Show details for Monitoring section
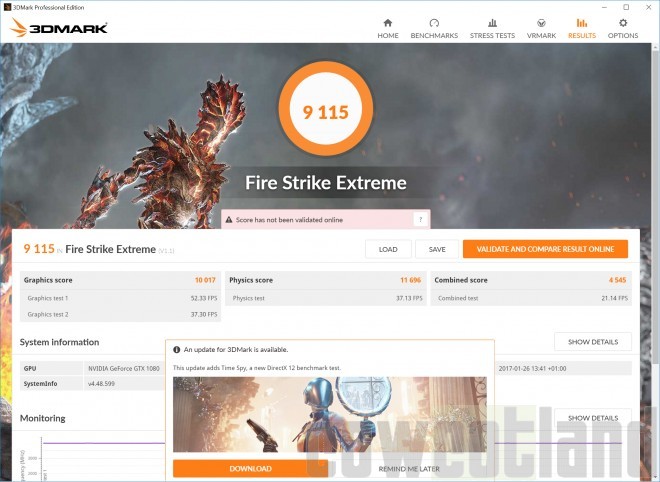This screenshot has height=482, width=660. 593,418
